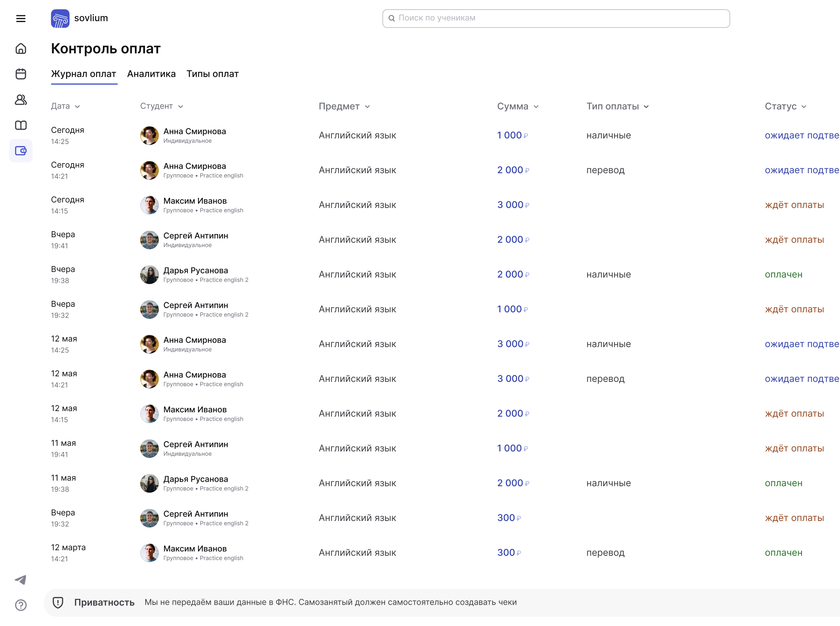The image size is (840, 626).
Task: Sort by the Дата column dropdown
Action: pyautogui.click(x=65, y=106)
